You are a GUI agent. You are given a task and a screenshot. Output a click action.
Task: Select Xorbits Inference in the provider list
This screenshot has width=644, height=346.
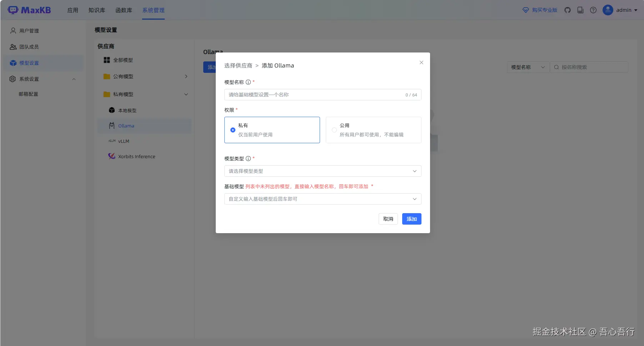tap(144, 156)
